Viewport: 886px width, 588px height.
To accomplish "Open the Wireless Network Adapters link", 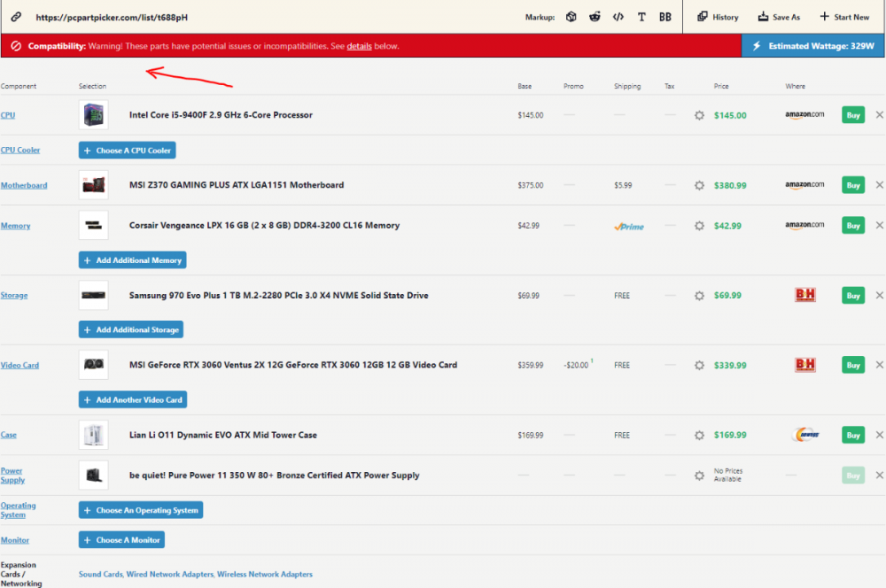I will tap(265, 575).
